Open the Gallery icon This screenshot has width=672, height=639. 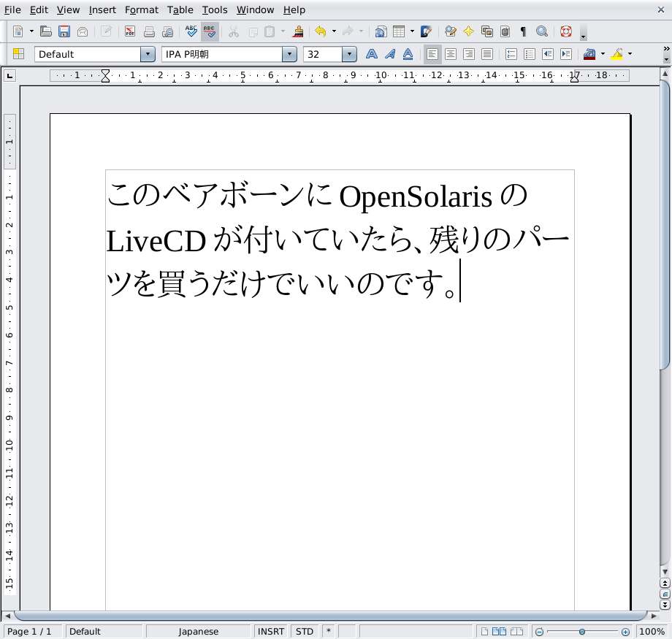pos(487,31)
